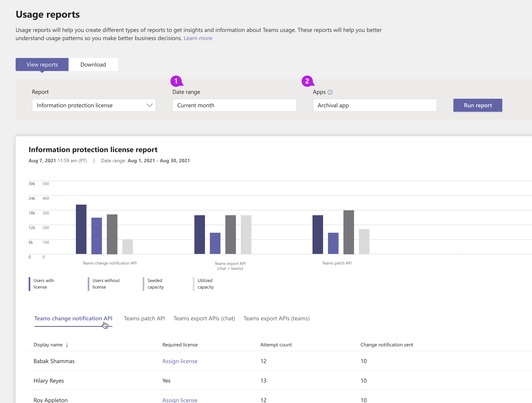Click Run report button
The image size is (532, 403).
click(x=477, y=105)
